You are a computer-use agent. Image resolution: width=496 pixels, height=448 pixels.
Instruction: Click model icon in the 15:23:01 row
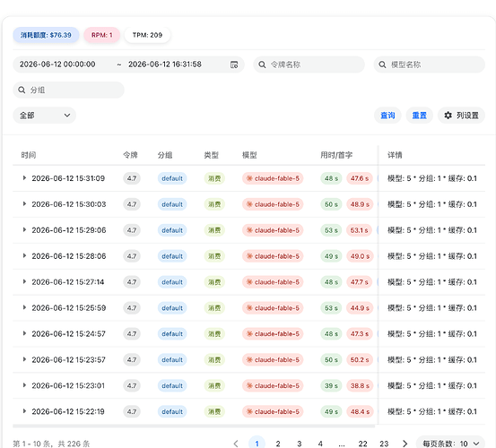[x=249, y=385]
